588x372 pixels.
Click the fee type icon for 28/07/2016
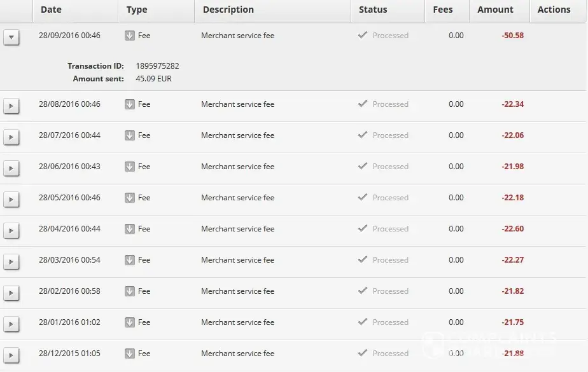(130, 135)
